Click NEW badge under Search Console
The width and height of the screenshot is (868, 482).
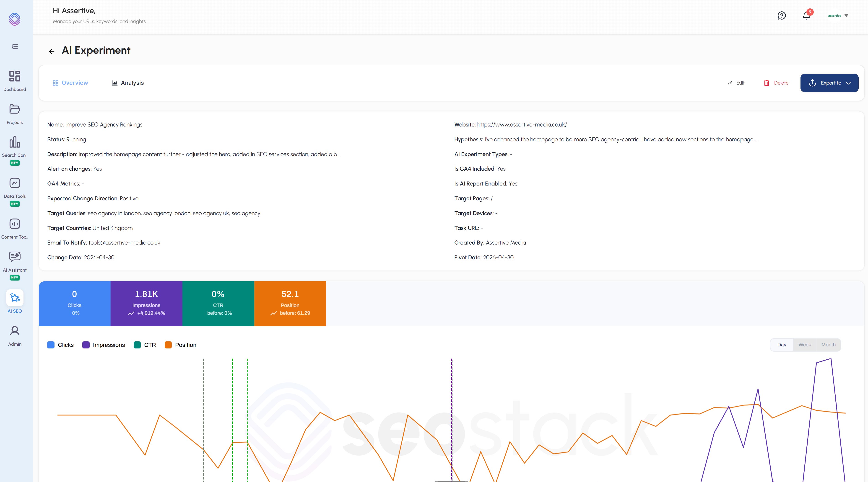pyautogui.click(x=15, y=163)
